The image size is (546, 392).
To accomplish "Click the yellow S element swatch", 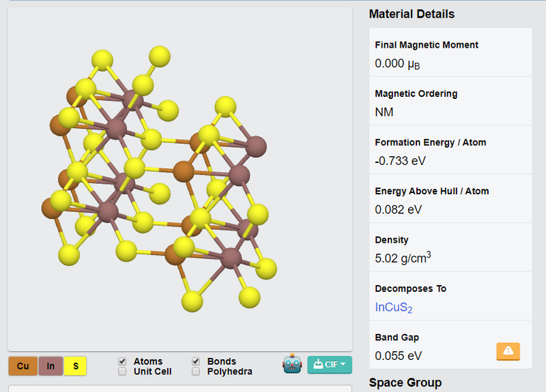I will [75, 366].
